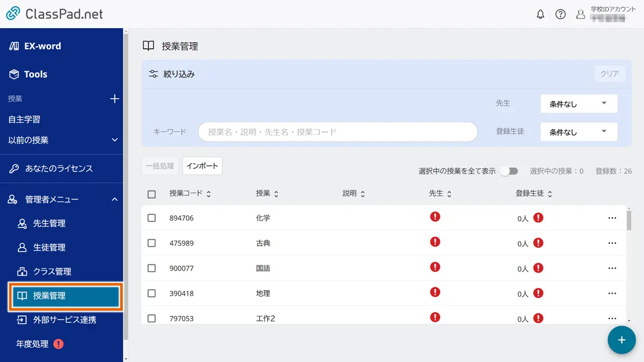Open the 登録生徒 条件なし dropdown
Viewport: 644px width, 362px height.
pos(579,132)
